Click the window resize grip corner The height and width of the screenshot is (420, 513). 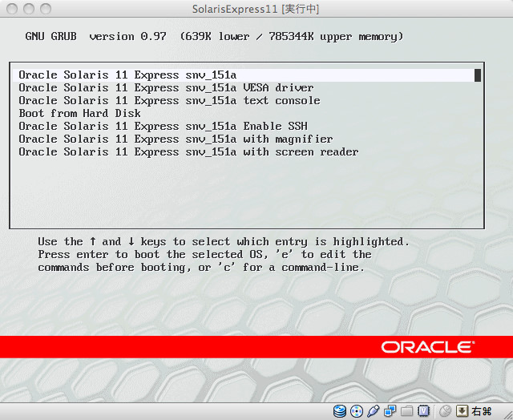point(507,414)
